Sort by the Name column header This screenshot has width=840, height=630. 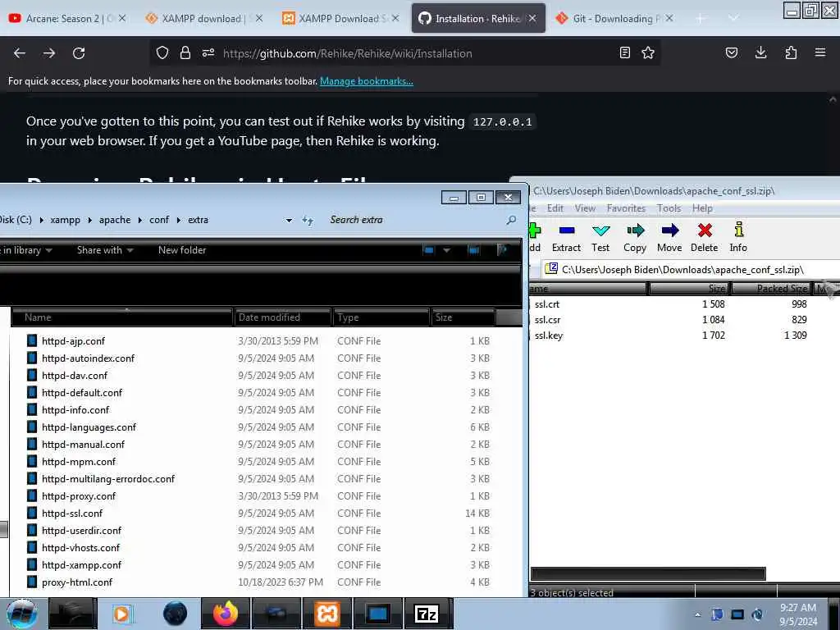pos(121,317)
